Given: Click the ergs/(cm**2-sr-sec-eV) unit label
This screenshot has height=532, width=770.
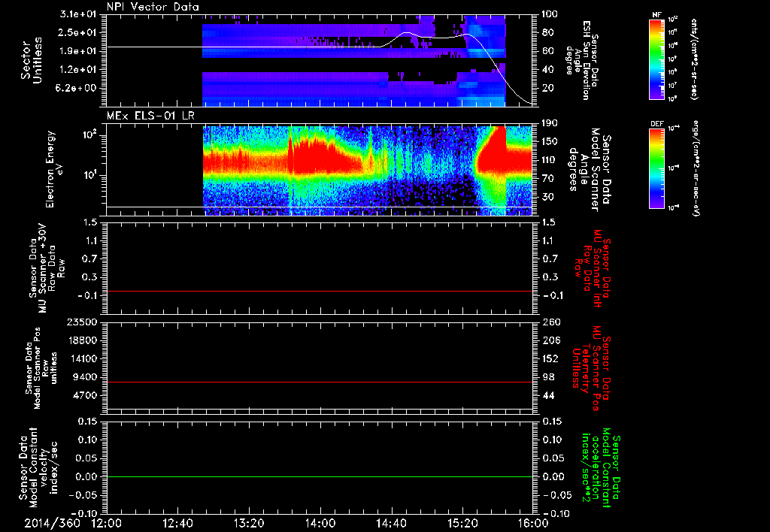Looking at the screenshot, I should click(x=696, y=168).
